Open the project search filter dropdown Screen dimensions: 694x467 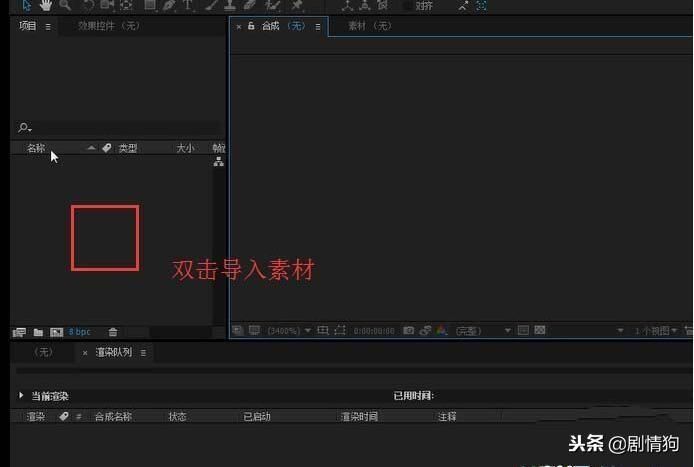[25, 128]
